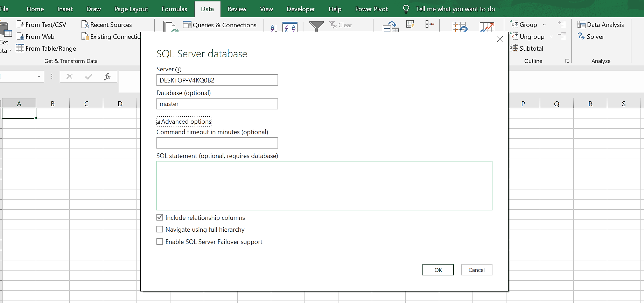This screenshot has width=644, height=303.
Task: Click Tell me what you want to do
Action: click(x=455, y=9)
